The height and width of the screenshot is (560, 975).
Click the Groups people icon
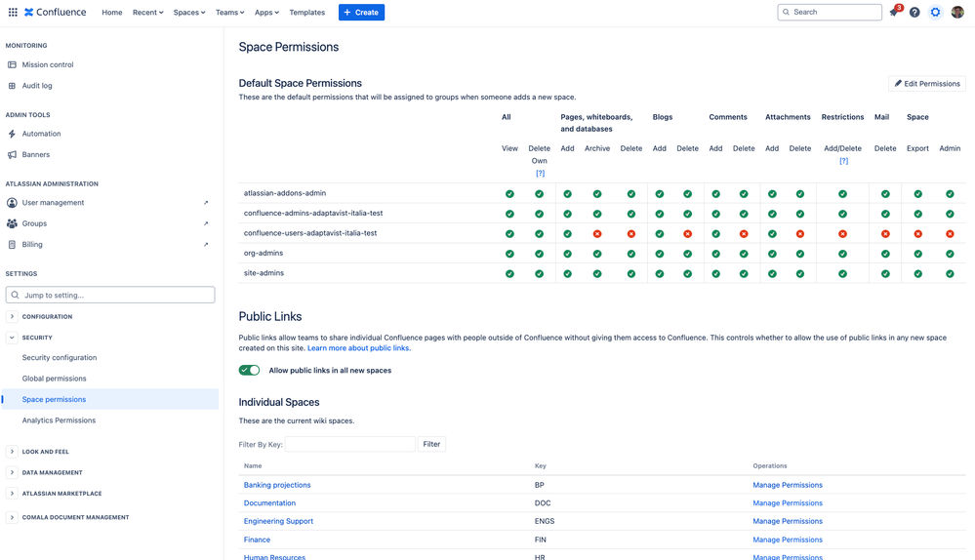pyautogui.click(x=12, y=223)
